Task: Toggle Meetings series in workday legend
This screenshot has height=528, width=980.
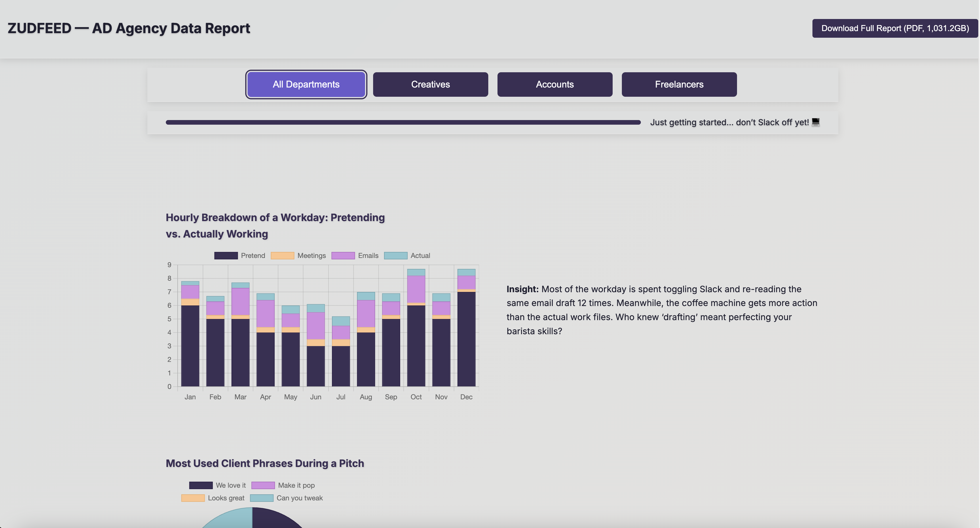Action: (x=298, y=256)
